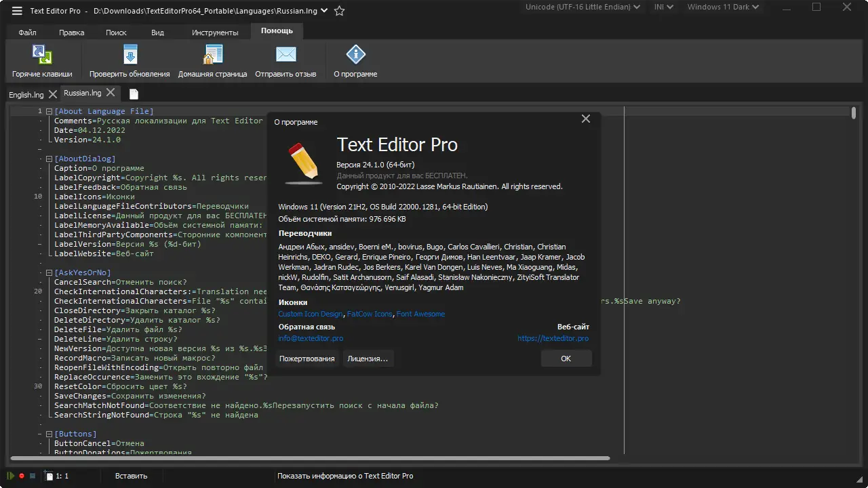The height and width of the screenshot is (488, 868).
Task: Create a new document tab
Action: tap(134, 94)
